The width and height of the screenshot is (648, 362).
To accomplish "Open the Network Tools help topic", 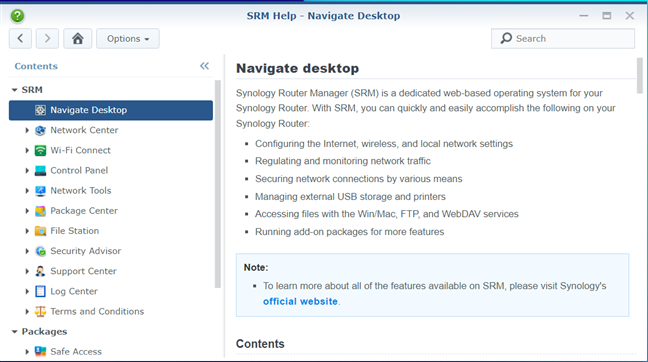I will coord(81,191).
